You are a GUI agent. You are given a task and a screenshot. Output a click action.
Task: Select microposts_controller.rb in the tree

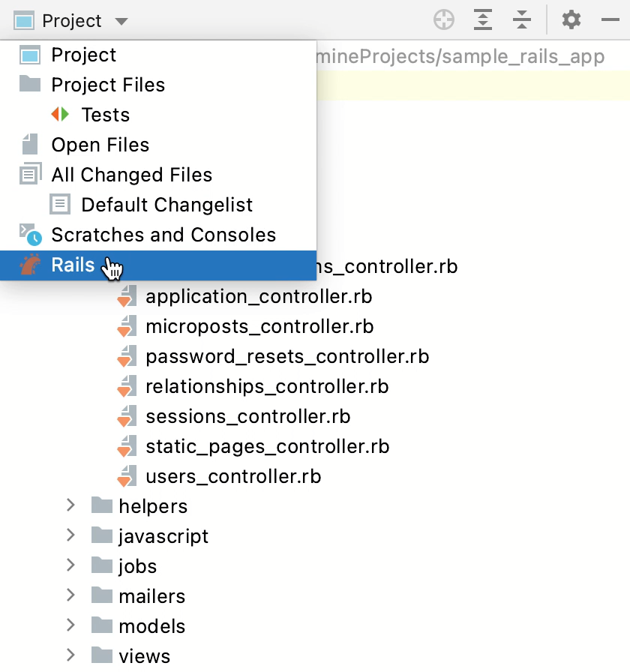259,326
